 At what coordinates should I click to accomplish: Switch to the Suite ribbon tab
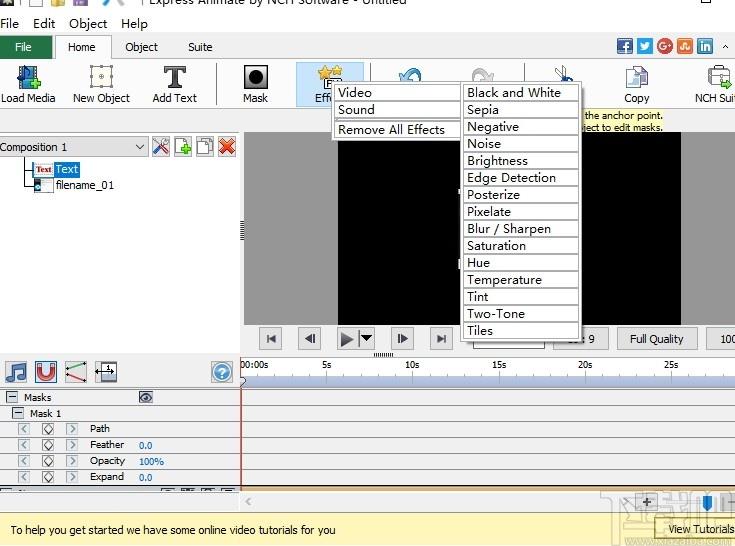pyautogui.click(x=200, y=47)
